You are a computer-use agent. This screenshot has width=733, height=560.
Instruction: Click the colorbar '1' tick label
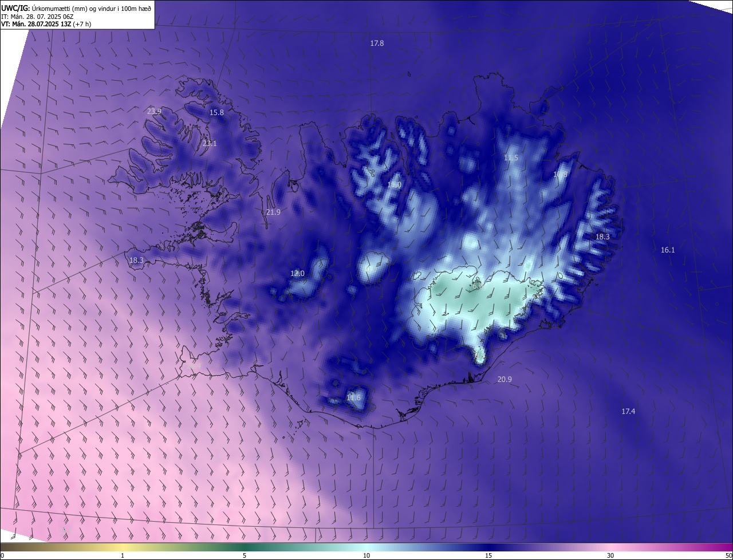[x=123, y=555]
